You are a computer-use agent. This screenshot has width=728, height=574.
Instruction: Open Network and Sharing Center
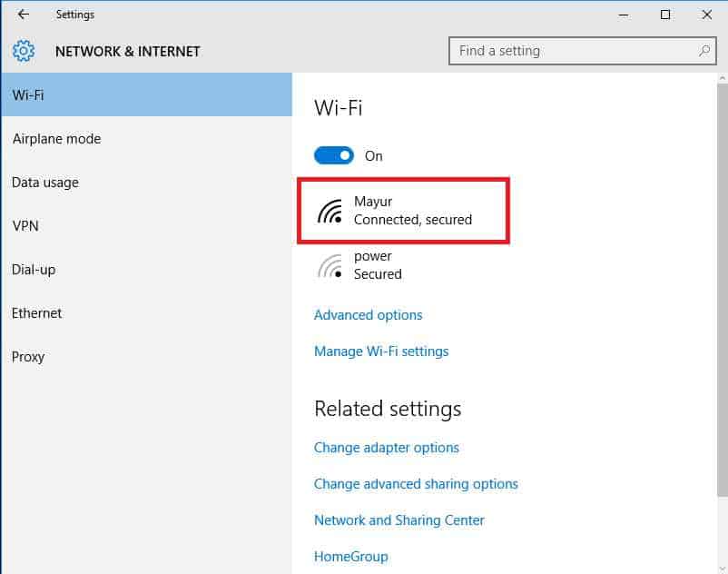[399, 520]
